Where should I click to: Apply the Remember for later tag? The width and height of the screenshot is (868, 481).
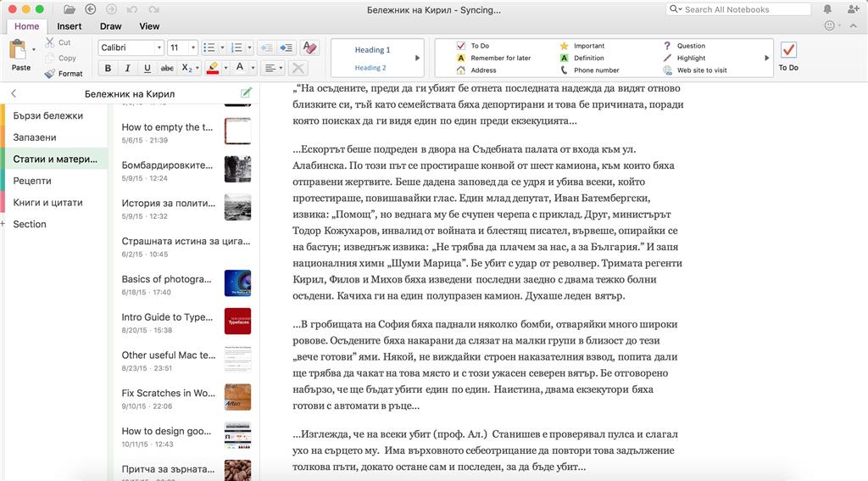pyautogui.click(x=493, y=59)
